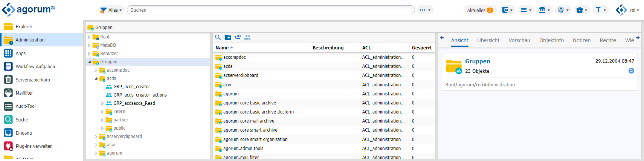This screenshot has width=644, height=161.
Task: Expand the Benutzer tree node
Action: (89, 54)
